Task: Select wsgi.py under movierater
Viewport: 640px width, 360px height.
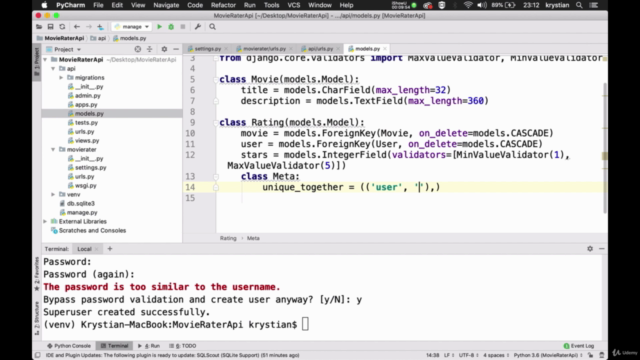Action: 85,185
